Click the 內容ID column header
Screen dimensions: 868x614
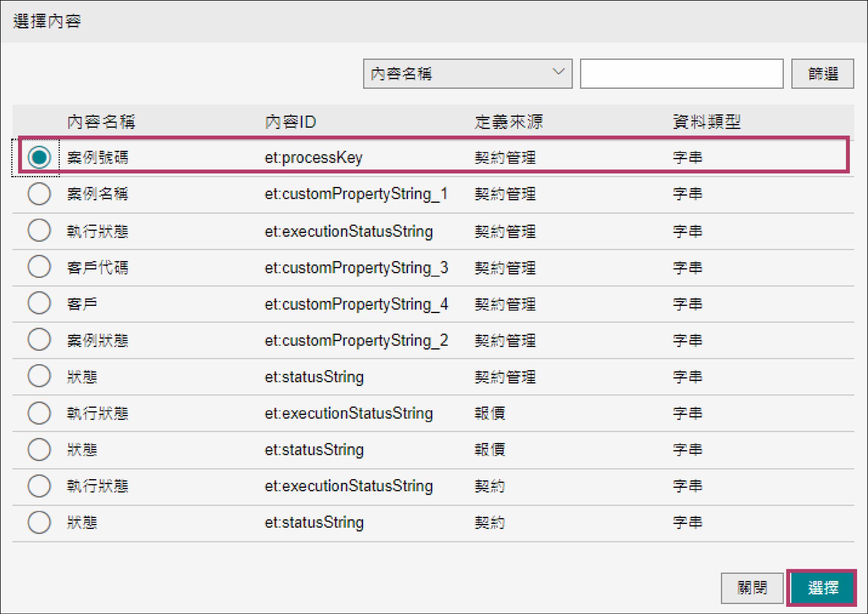click(x=290, y=122)
